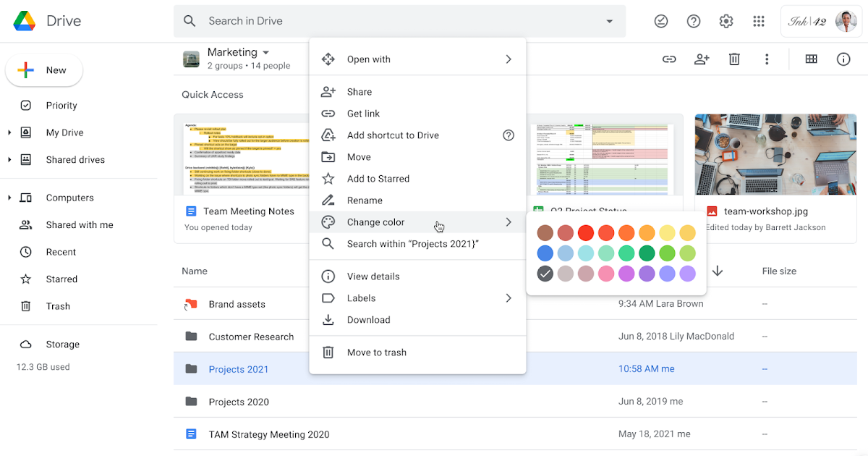Click the Get link toolbar icon

668,59
